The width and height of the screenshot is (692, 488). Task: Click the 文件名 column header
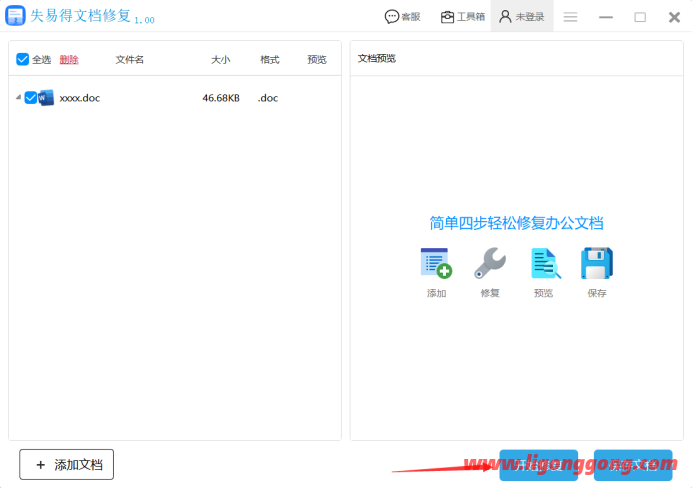point(129,60)
